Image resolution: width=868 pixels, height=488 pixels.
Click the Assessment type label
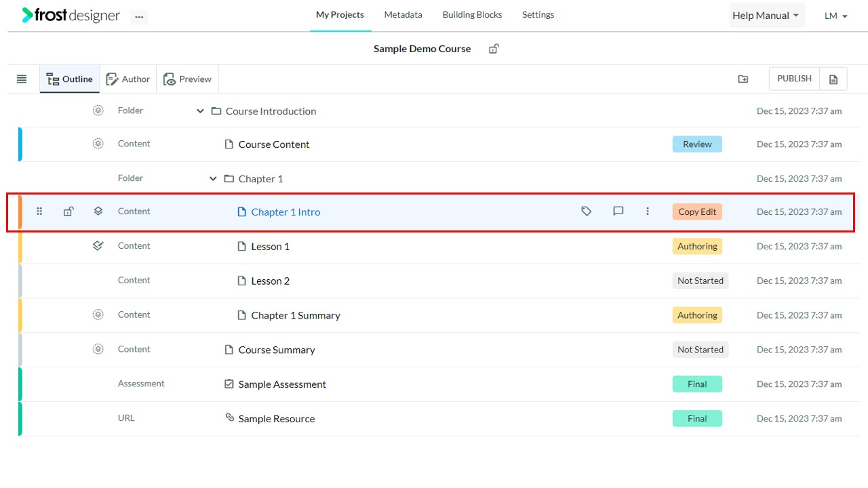(141, 384)
